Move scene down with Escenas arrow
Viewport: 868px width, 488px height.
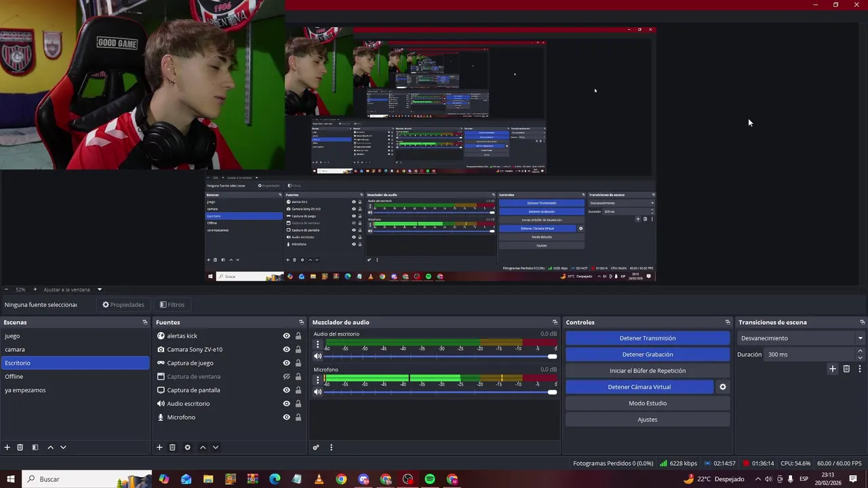click(63, 447)
